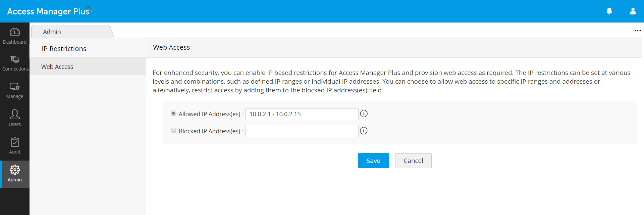
Task: Click the Cancel button
Action: pos(413,161)
